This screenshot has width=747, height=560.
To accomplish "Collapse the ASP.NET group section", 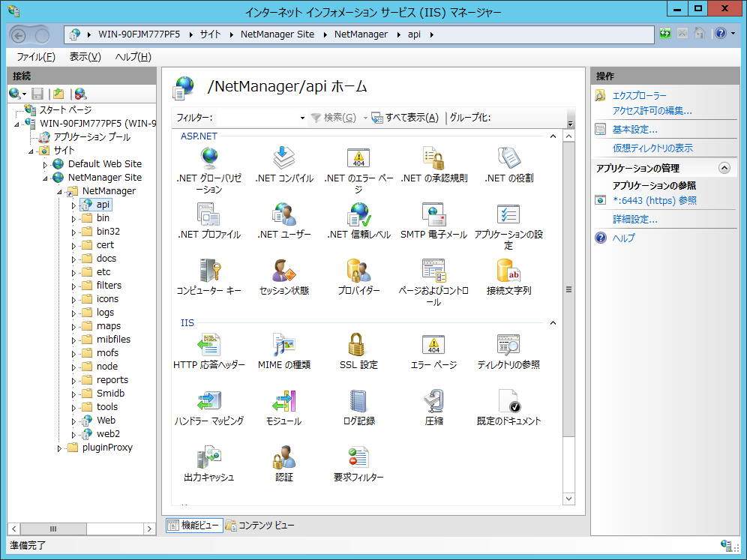I will tap(553, 136).
